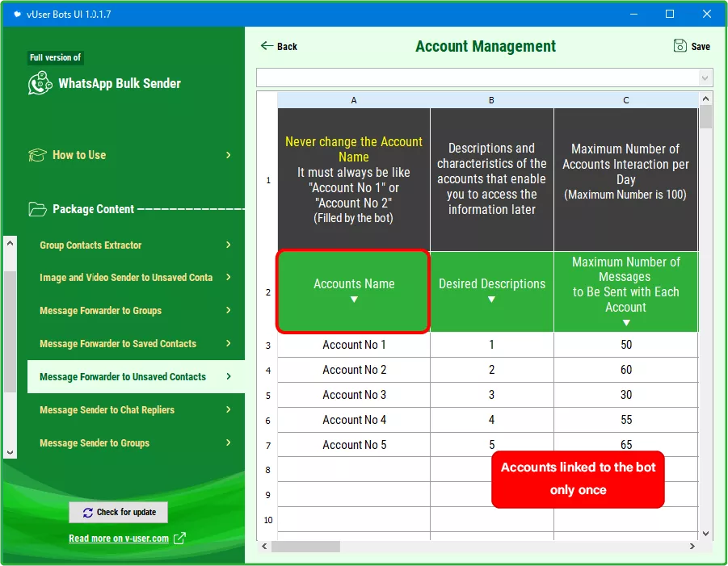
Task: Expand the How to Use chevron
Action: coord(229,155)
